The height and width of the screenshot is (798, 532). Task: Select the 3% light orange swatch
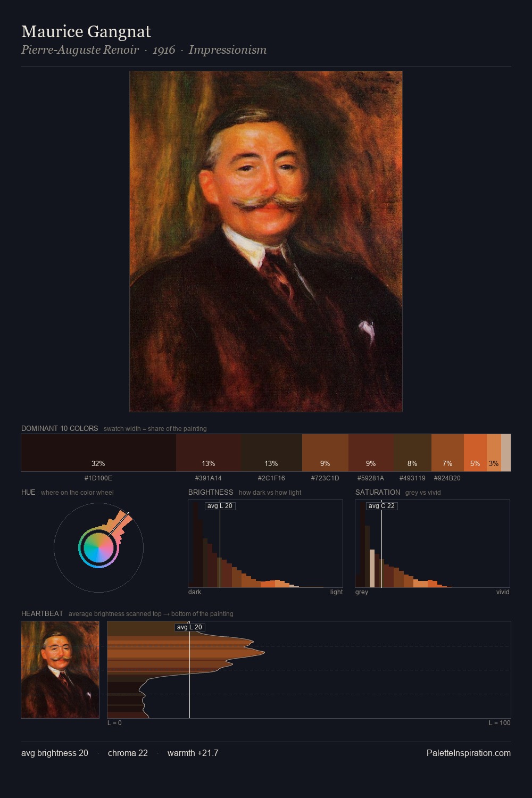[494, 453]
